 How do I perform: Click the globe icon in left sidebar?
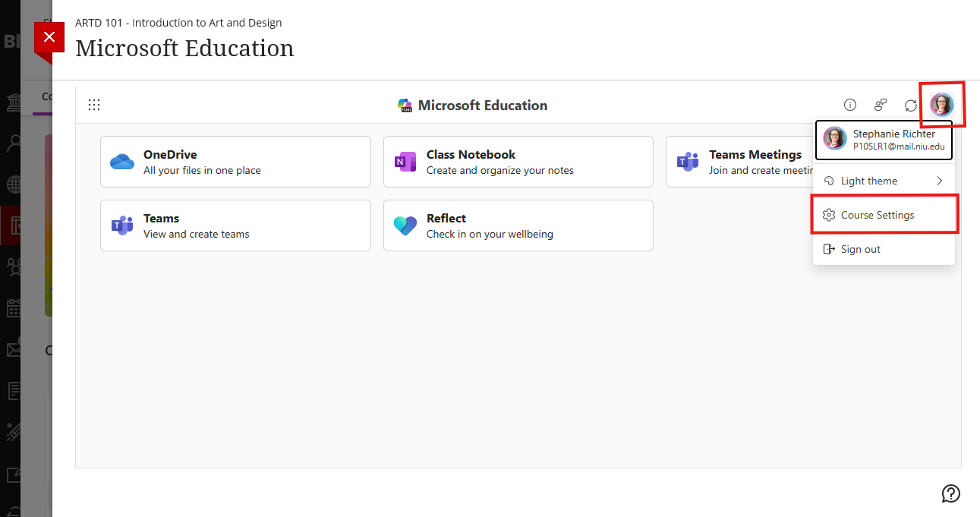tap(13, 184)
